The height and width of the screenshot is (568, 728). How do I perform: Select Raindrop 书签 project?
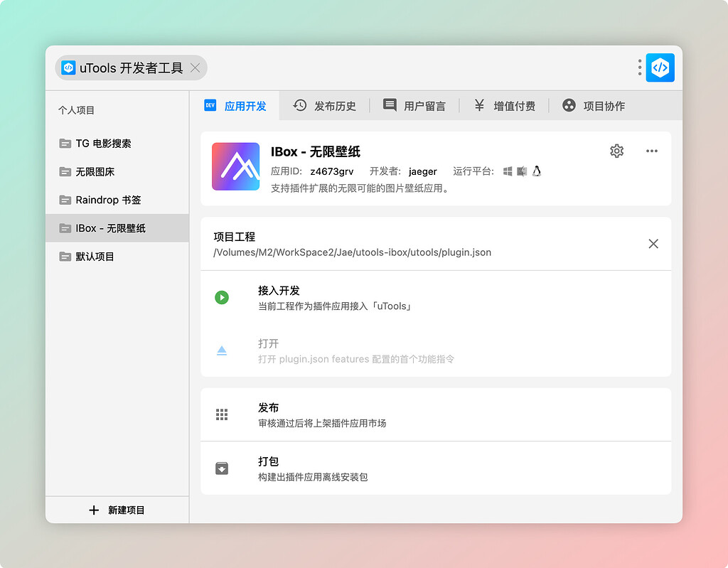[x=117, y=200]
